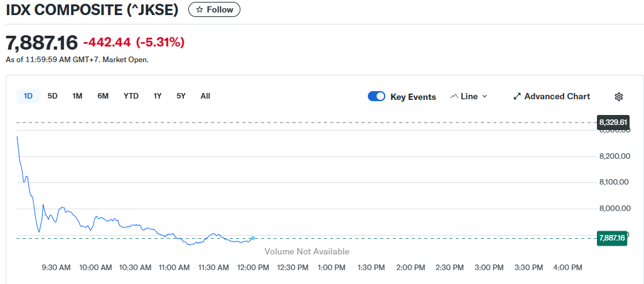This screenshot has width=644, height=284.
Task: Select the 1M range tab
Action: 77,96
